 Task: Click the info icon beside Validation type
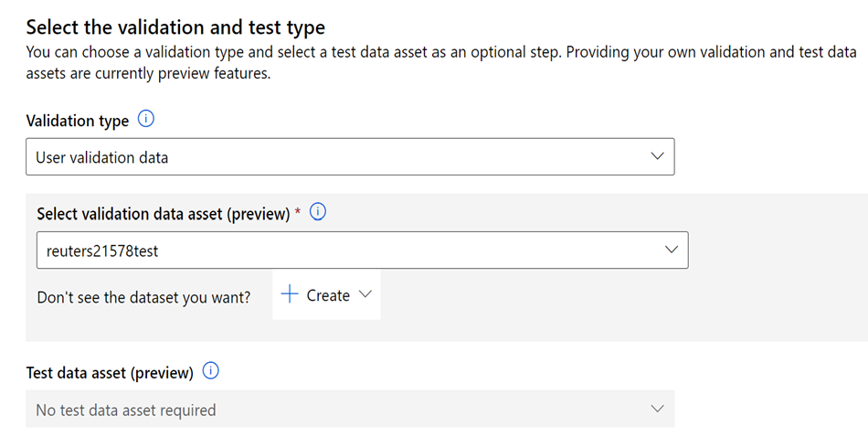click(145, 119)
